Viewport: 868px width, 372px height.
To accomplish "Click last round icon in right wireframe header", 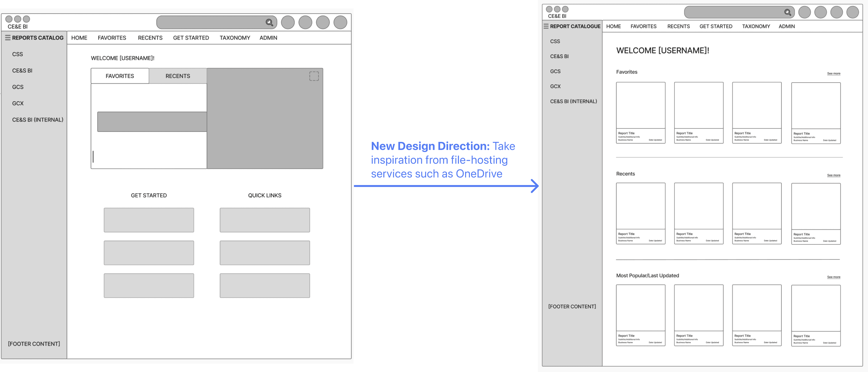I will (x=853, y=13).
